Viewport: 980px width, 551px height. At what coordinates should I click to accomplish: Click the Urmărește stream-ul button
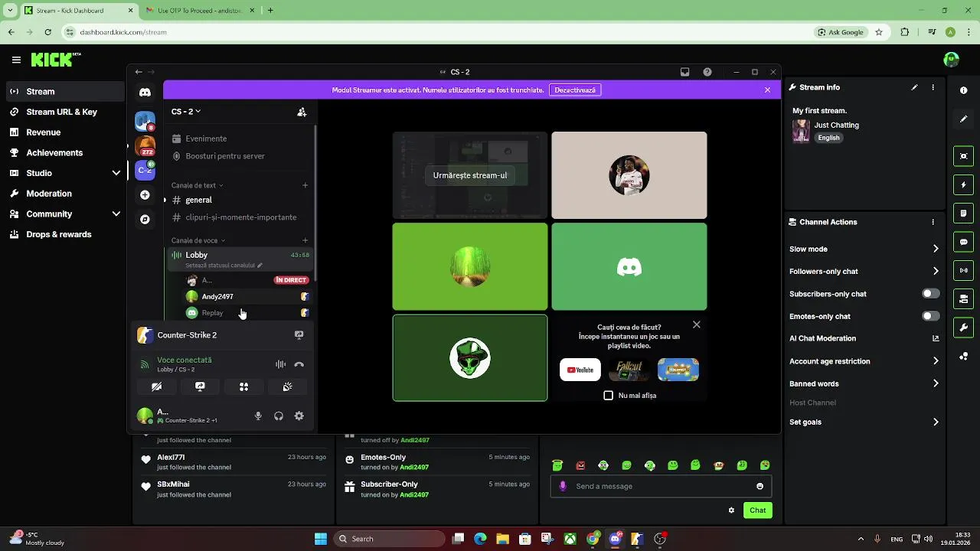click(x=470, y=175)
